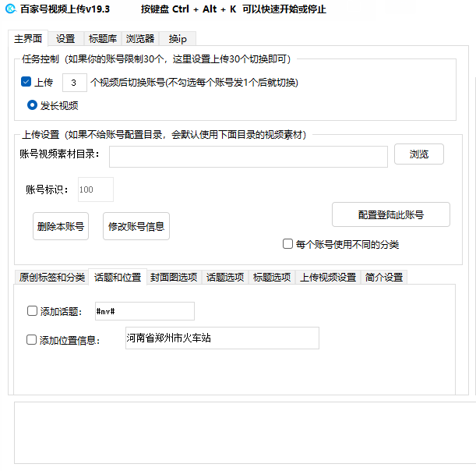The image size is (476, 471).
Task: Open the 换ip tab
Action: click(x=178, y=39)
